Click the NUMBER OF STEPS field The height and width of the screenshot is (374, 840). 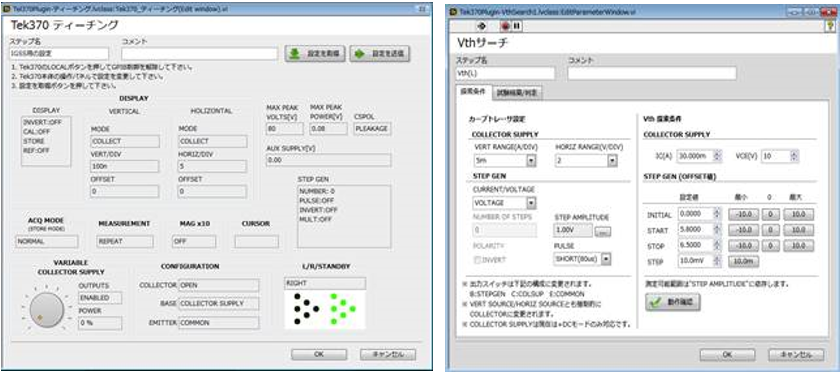tap(504, 230)
